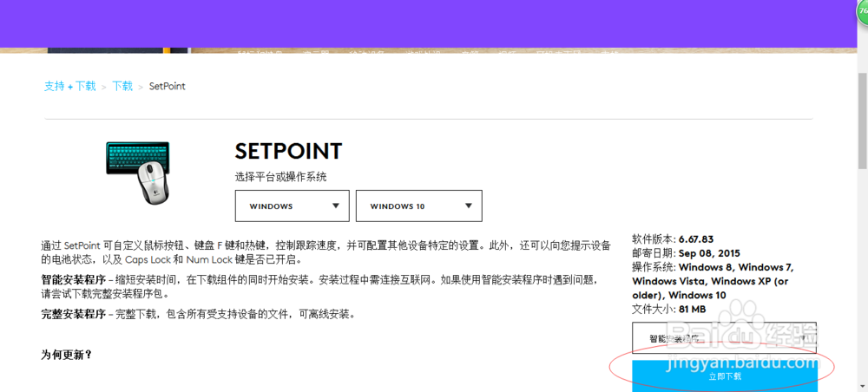
Task: Click the 选择平台或操作系统 label
Action: [280, 177]
